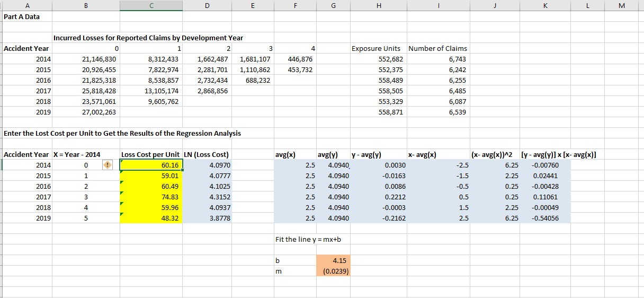The height and width of the screenshot is (298, 644).
Task: Select LN value 3.8778
Action: click(x=220, y=218)
